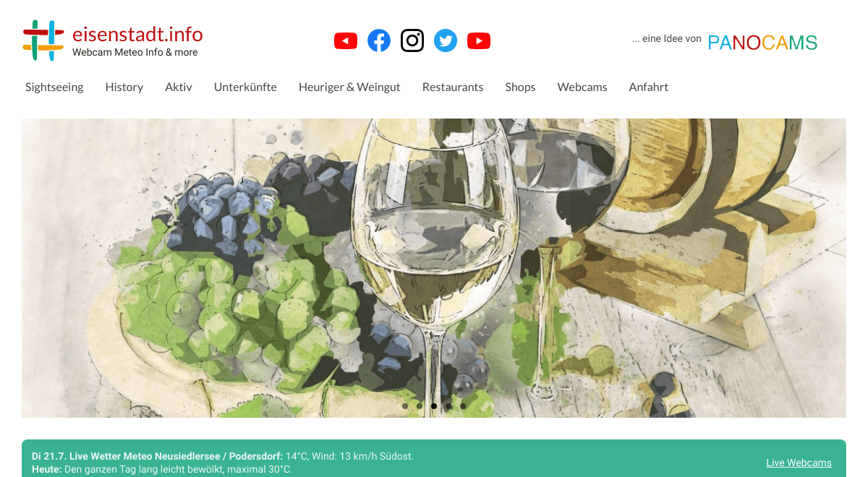
Task: Open the Facebook page icon
Action: coord(379,40)
